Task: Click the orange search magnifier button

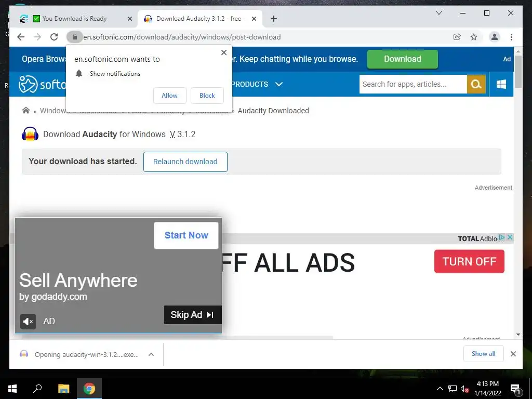Action: pos(476,84)
